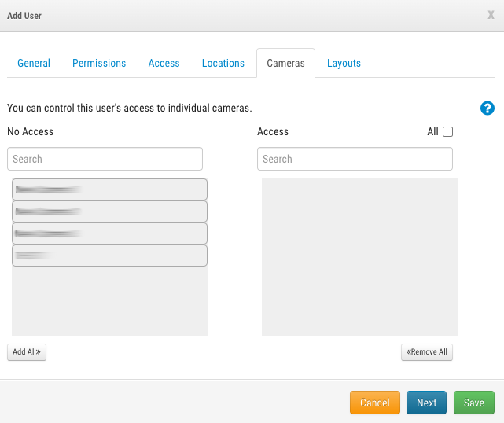This screenshot has height=423, width=504.
Task: Close the Add User dialog with X
Action: [491, 15]
